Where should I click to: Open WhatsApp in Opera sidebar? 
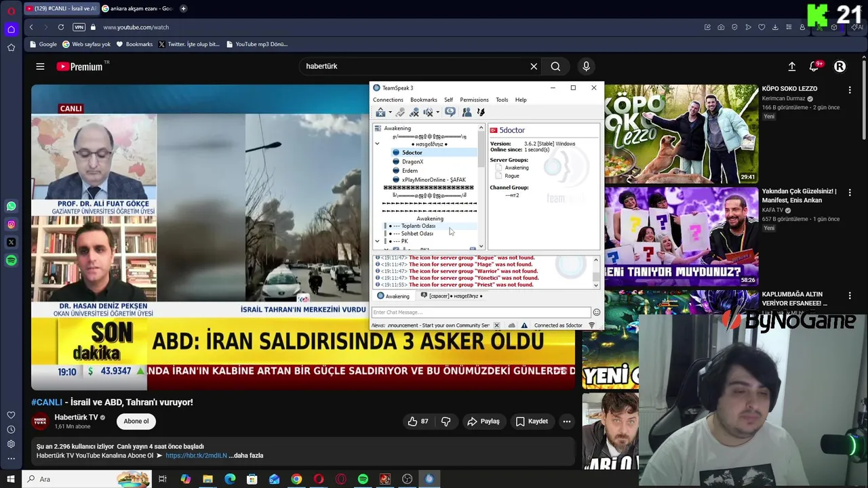pos(11,206)
